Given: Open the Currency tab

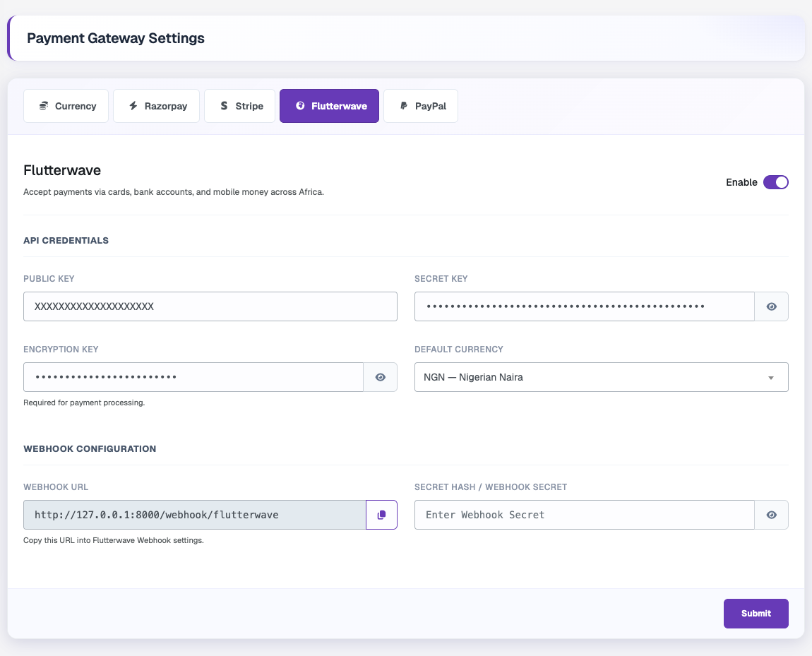Looking at the screenshot, I should pos(66,106).
